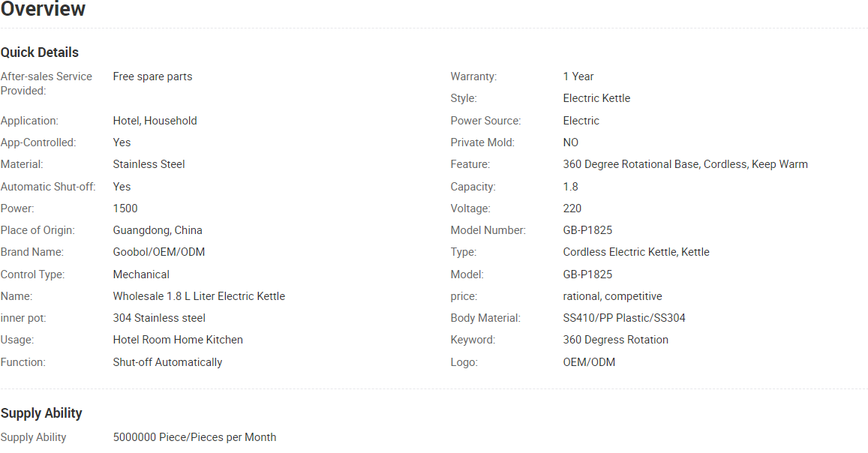This screenshot has width=868, height=453.
Task: Select the Free spare parts value
Action: 153,76
